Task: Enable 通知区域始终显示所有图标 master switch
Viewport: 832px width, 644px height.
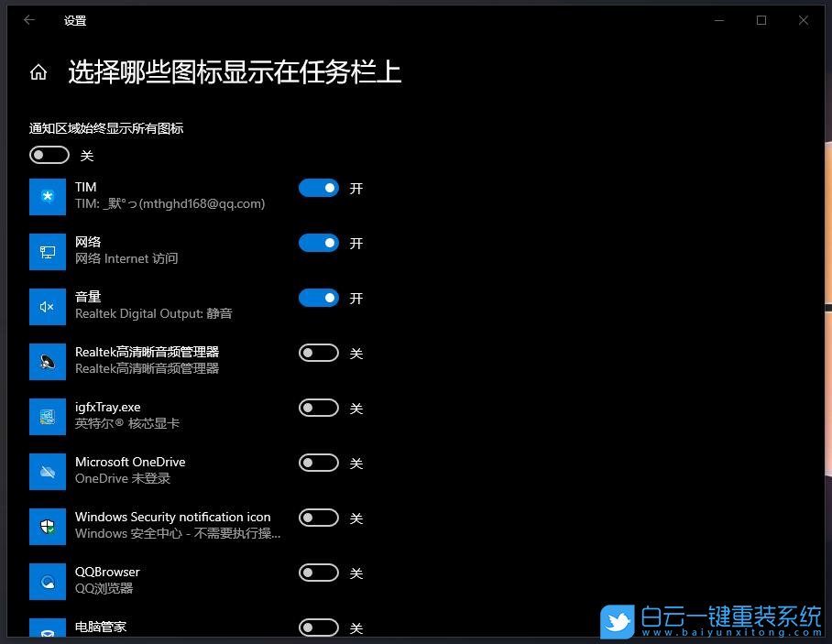Action: coord(49,155)
